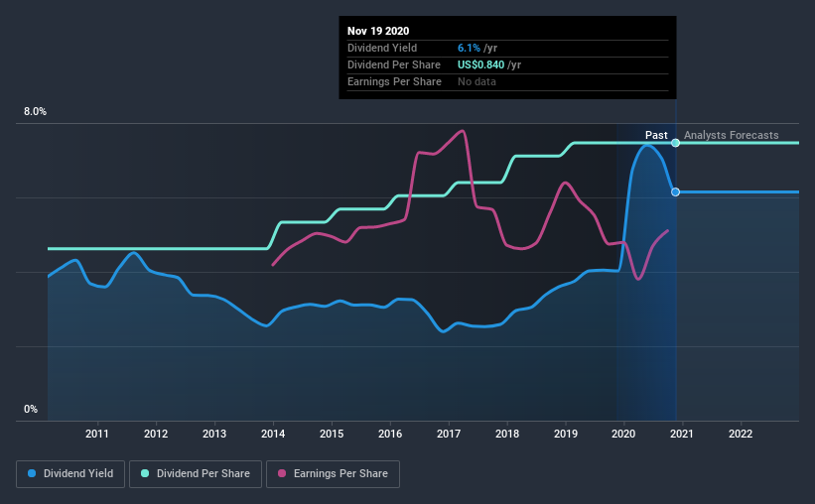
Task: Click the 2021 x-axis label
Action: (682, 434)
